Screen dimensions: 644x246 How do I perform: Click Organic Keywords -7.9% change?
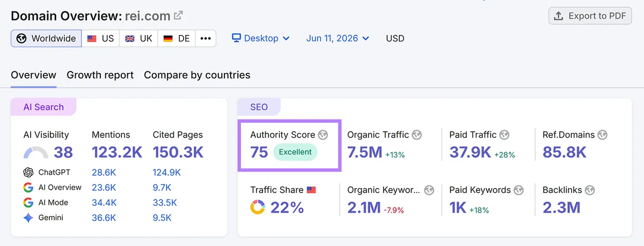[394, 210]
